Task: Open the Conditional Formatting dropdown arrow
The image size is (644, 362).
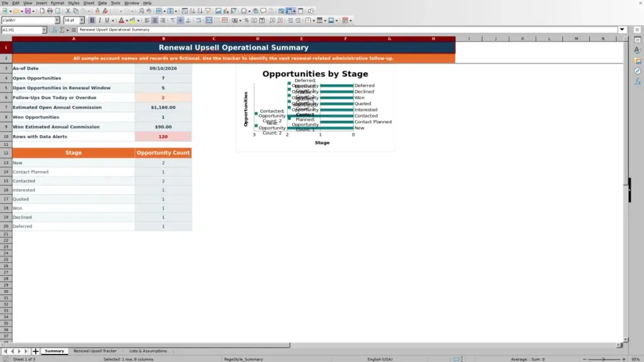Action: (350, 20)
